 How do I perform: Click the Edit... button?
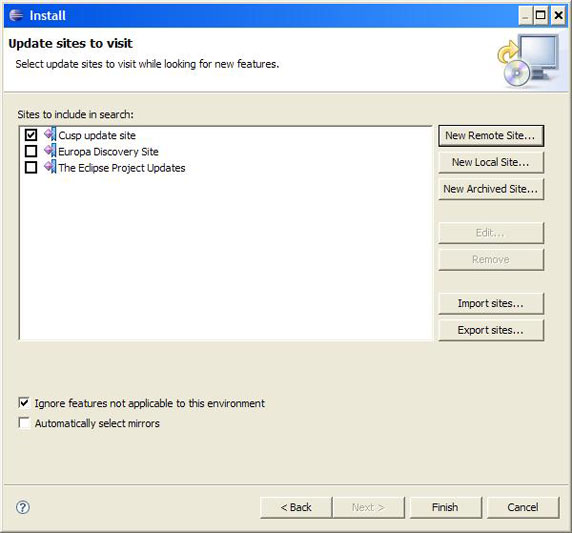(491, 233)
